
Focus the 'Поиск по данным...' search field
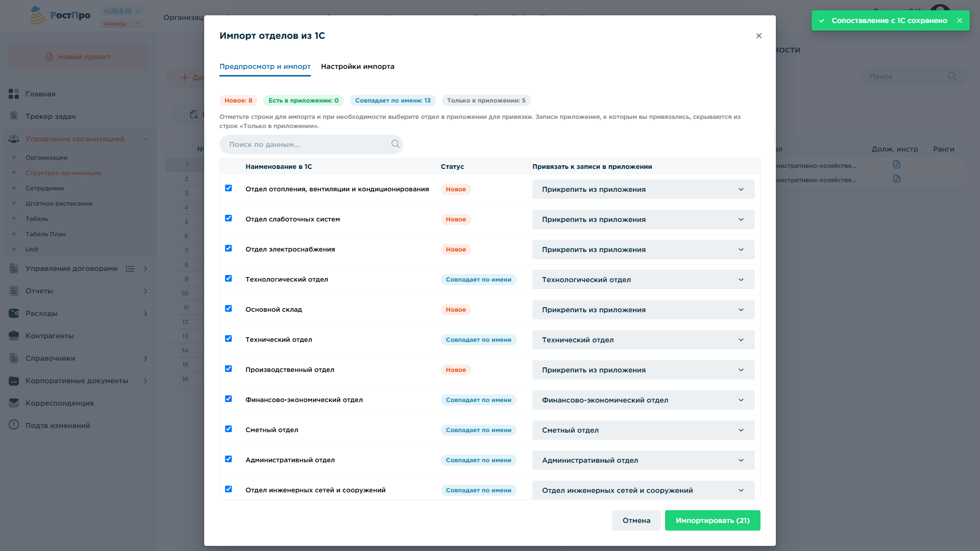pos(311,144)
